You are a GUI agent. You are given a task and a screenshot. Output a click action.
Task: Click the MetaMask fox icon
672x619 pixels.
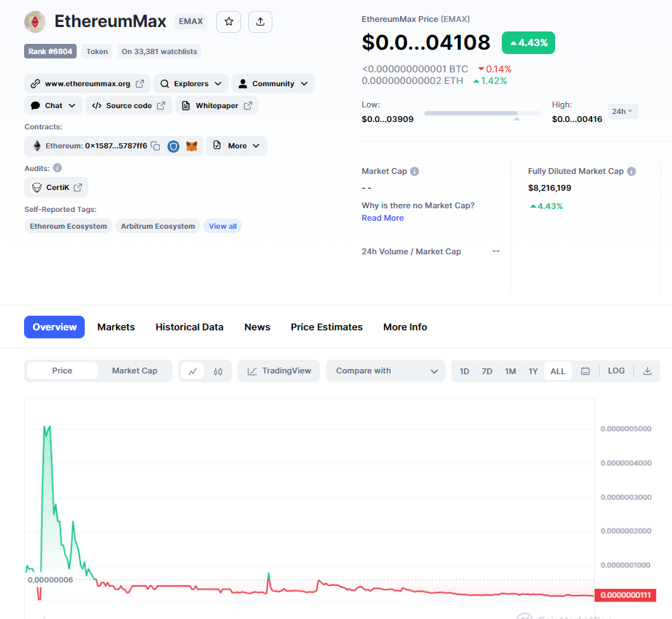191,146
